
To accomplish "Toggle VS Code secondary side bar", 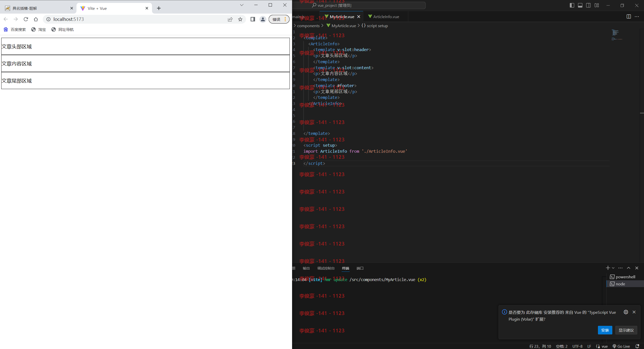I will [x=588, y=5].
